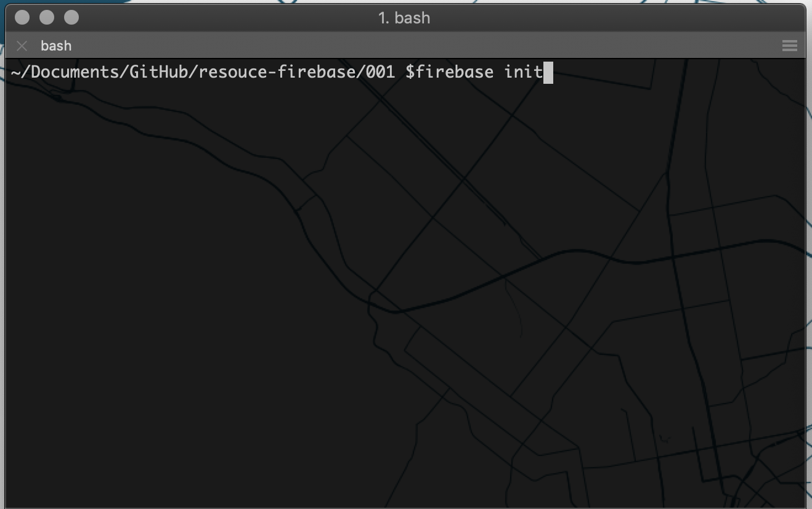
Task: Click the yellow minimize window button
Action: click(47, 17)
